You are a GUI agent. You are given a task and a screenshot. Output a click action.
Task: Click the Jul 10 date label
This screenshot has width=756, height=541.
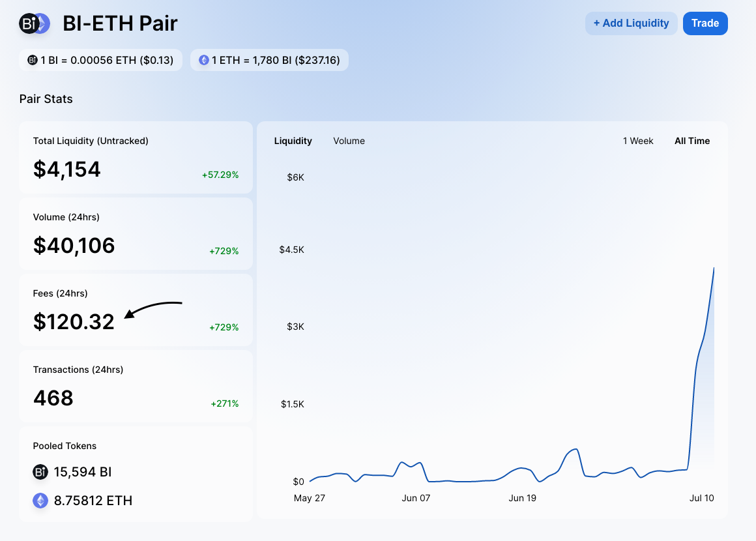click(x=701, y=497)
